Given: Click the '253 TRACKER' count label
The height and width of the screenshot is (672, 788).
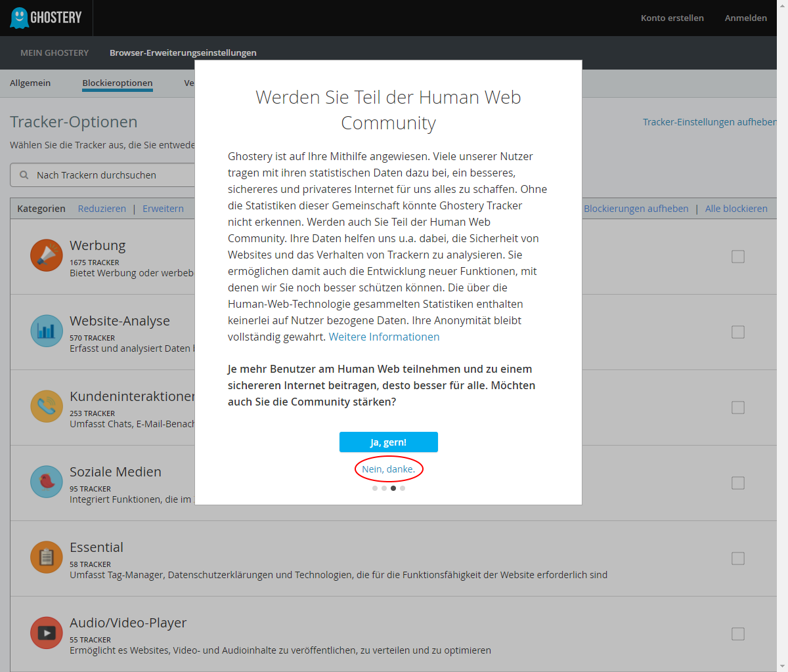Looking at the screenshot, I should [93, 413].
